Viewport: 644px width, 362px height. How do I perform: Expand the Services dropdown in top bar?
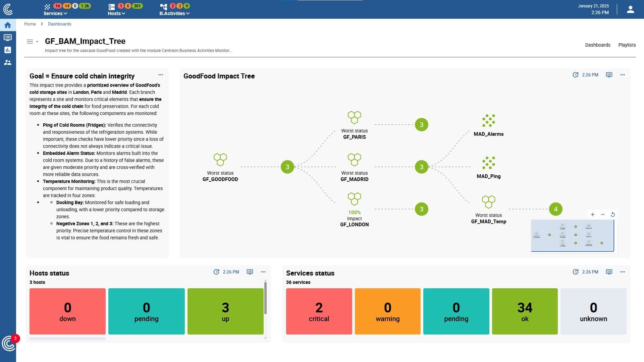(55, 13)
